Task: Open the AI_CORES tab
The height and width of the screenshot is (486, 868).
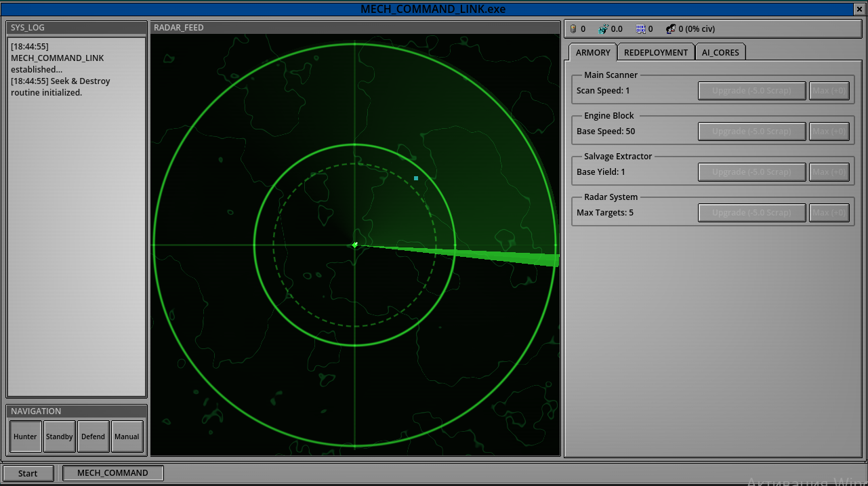Action: pyautogui.click(x=720, y=52)
